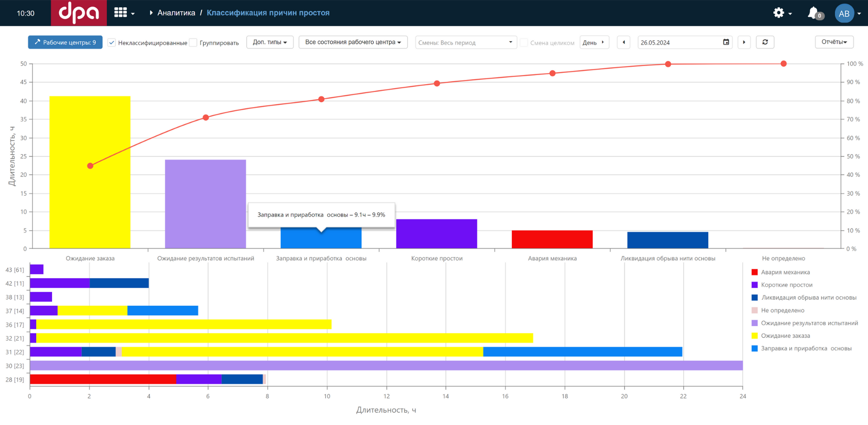The image size is (868, 425).
Task: Go to previous day arrow
Action: tap(624, 42)
